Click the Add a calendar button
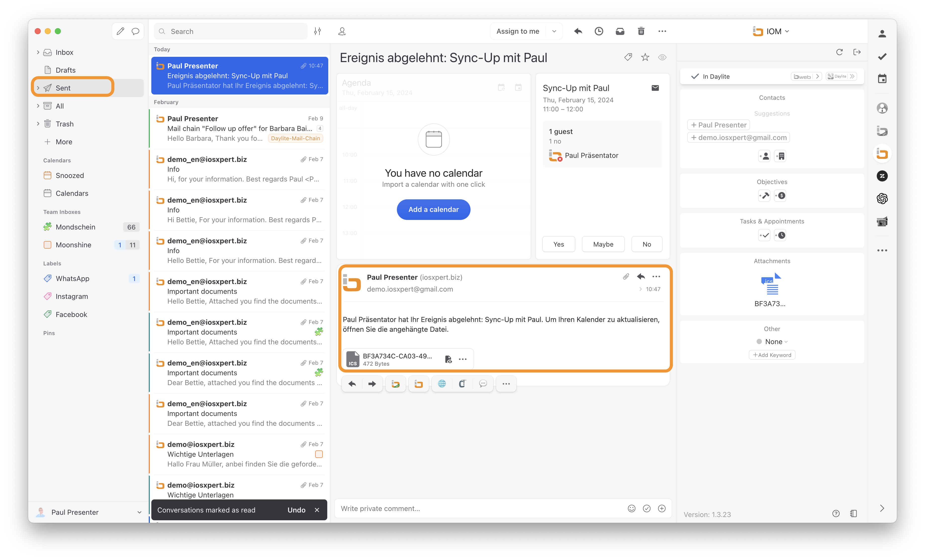This screenshot has width=925, height=560. (x=433, y=209)
